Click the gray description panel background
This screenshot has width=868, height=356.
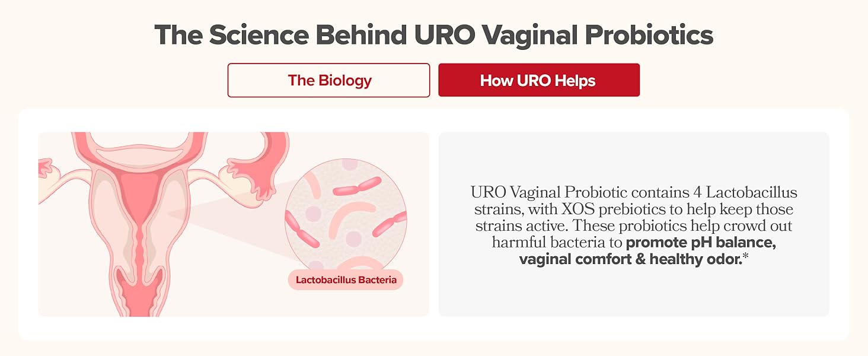pos(634,224)
